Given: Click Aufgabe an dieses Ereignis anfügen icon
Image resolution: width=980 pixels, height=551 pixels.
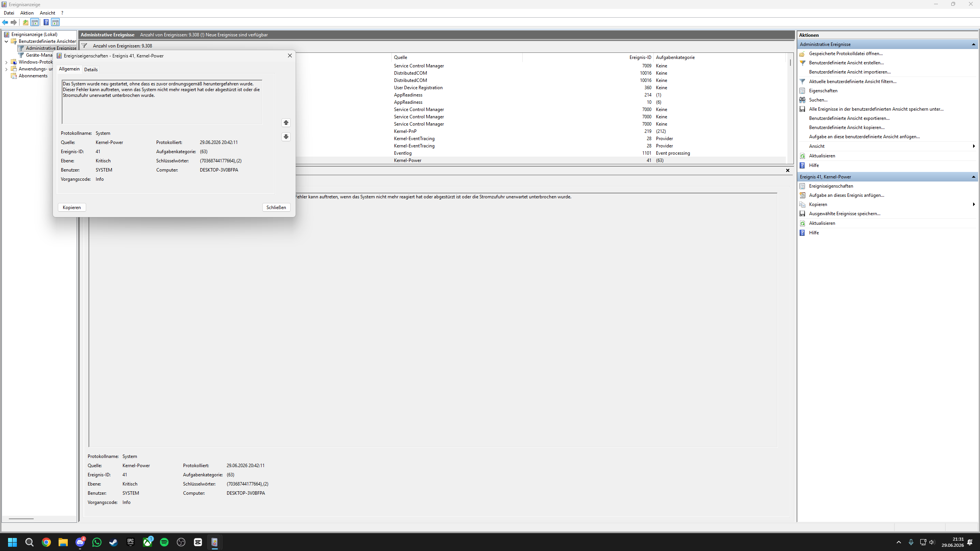Looking at the screenshot, I should tap(802, 195).
